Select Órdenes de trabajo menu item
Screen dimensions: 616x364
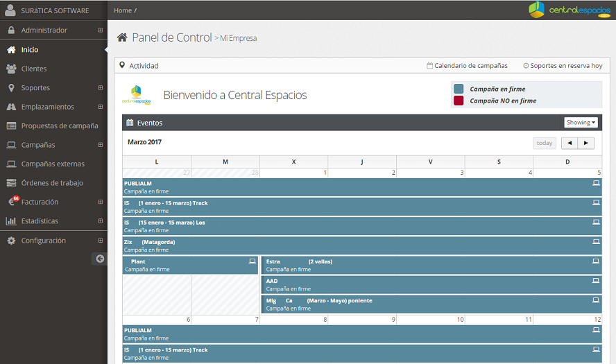[52, 183]
